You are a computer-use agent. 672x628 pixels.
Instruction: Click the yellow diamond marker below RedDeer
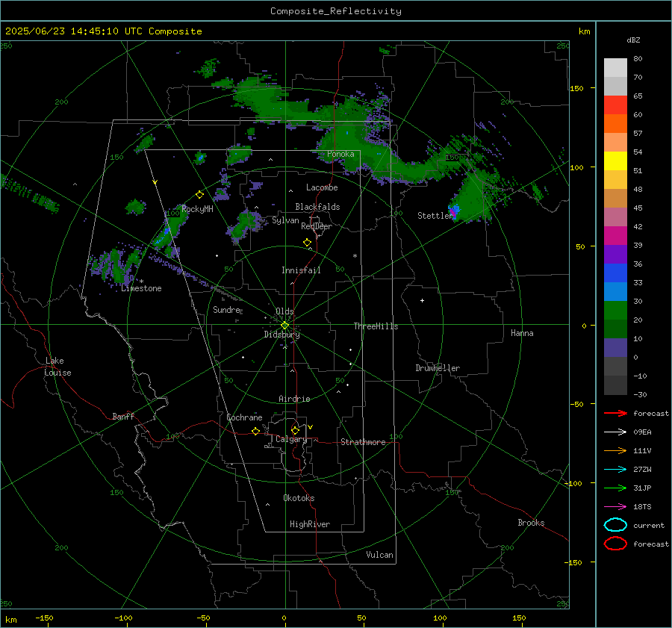(308, 243)
